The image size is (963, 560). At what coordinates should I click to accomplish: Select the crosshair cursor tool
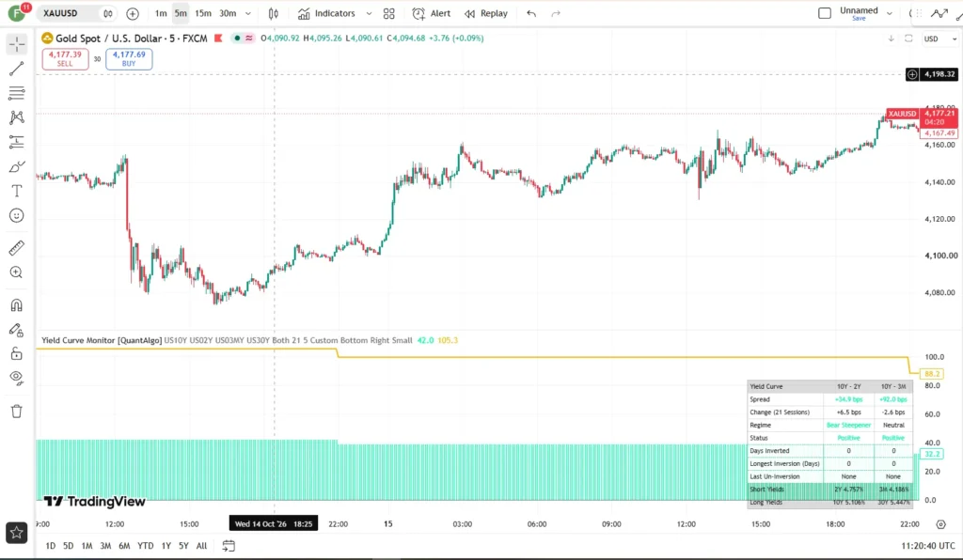coord(17,43)
